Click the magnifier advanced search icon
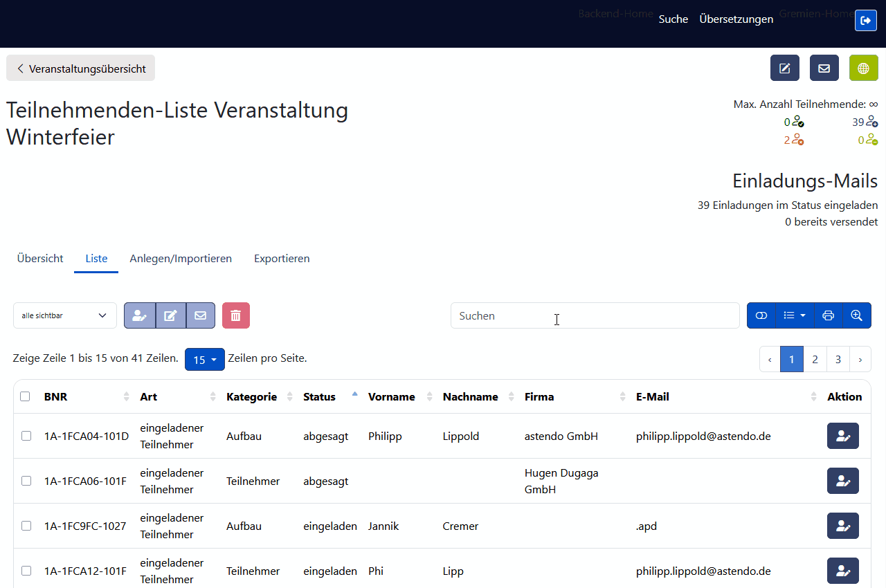The width and height of the screenshot is (886, 588). coord(856,315)
